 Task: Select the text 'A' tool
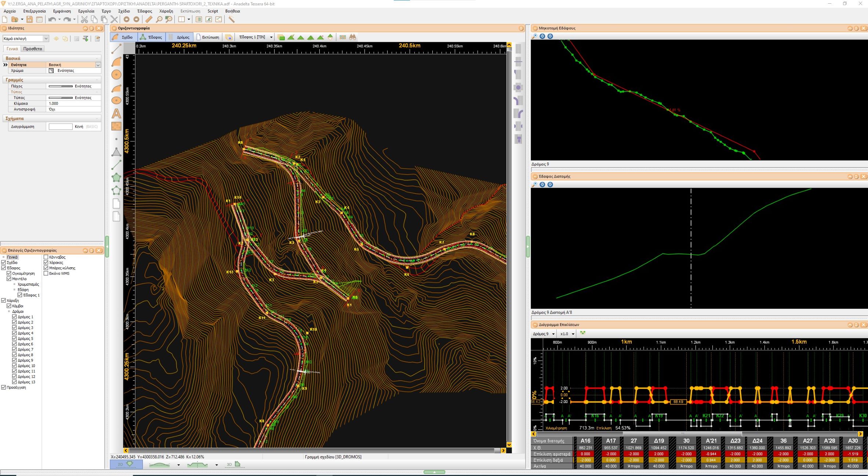(116, 114)
